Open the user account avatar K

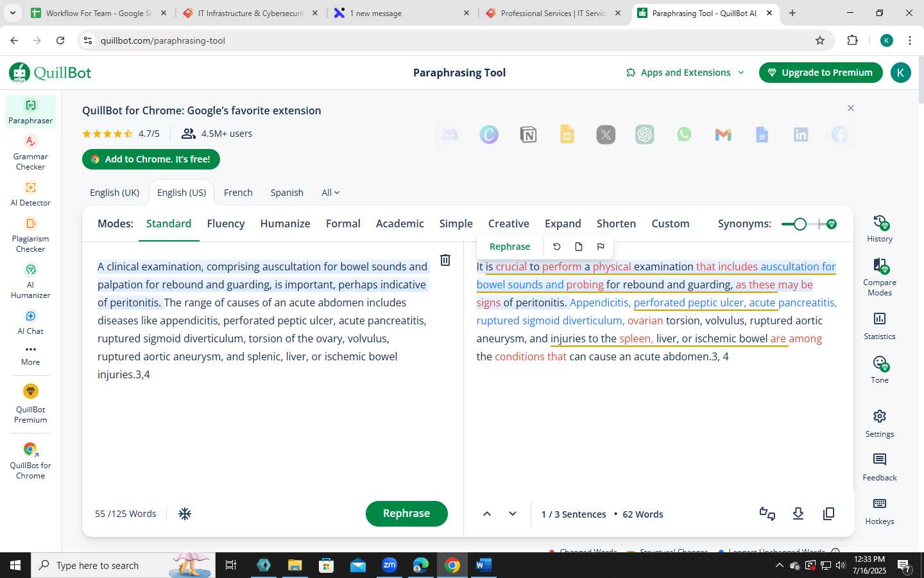pos(900,73)
